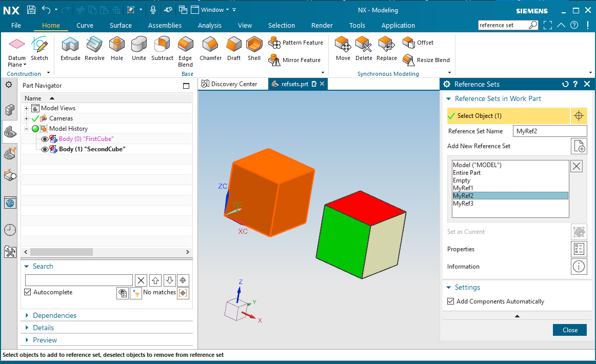Remove the selected reference set

coord(577,166)
